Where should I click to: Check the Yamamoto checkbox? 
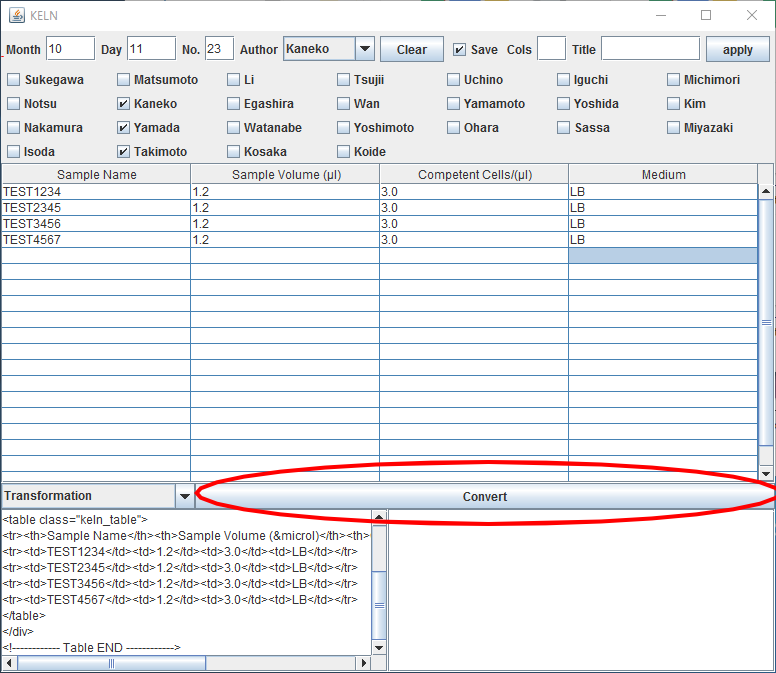point(453,103)
